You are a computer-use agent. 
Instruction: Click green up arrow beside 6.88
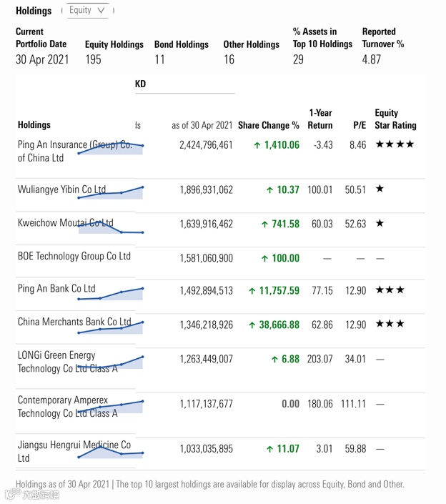point(274,359)
